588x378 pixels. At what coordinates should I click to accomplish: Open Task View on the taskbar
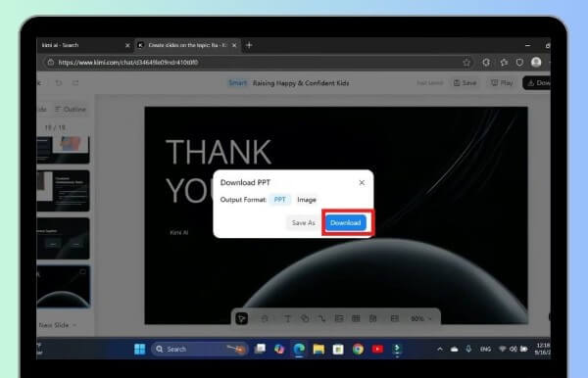pyautogui.click(x=260, y=350)
